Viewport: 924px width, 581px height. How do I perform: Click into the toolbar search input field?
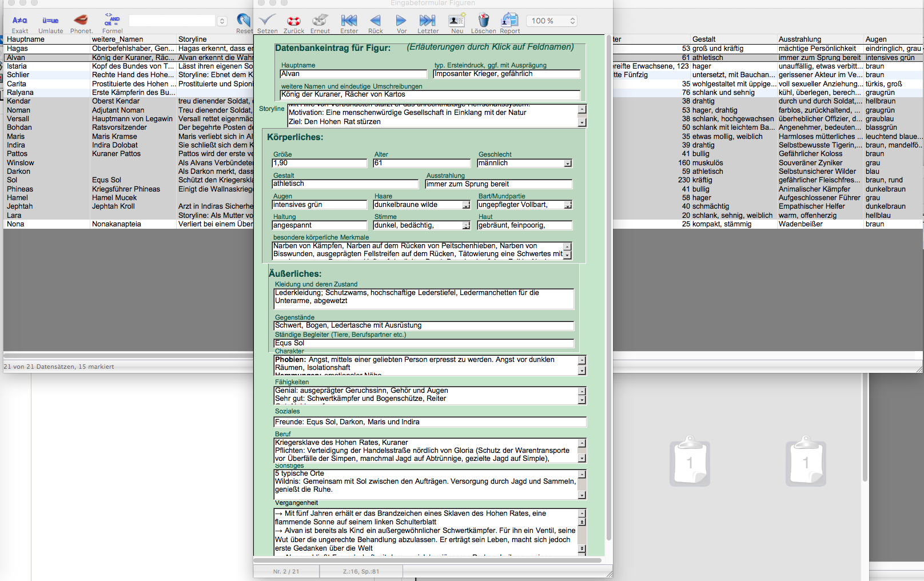(x=173, y=21)
